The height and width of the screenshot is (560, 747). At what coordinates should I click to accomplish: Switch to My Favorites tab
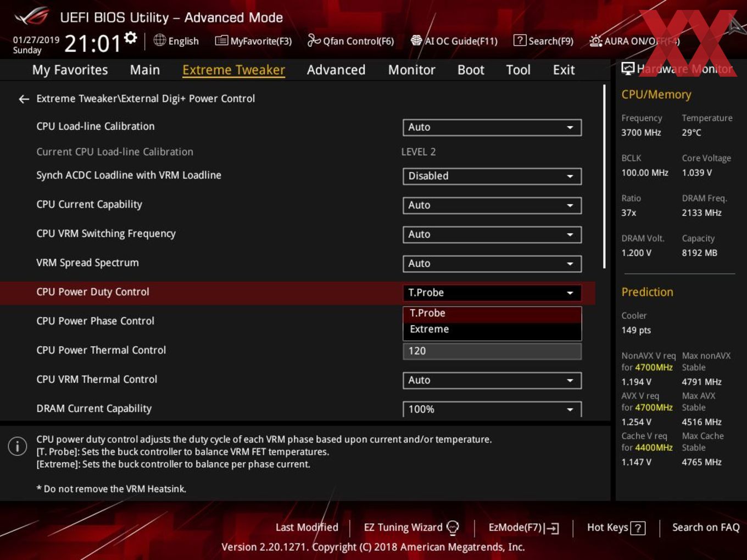70,70
